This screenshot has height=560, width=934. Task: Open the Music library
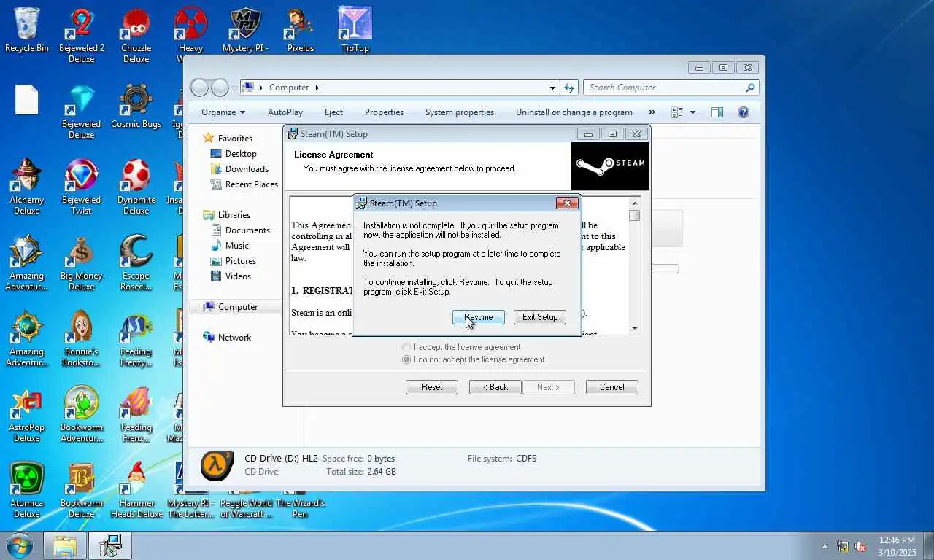[229, 246]
